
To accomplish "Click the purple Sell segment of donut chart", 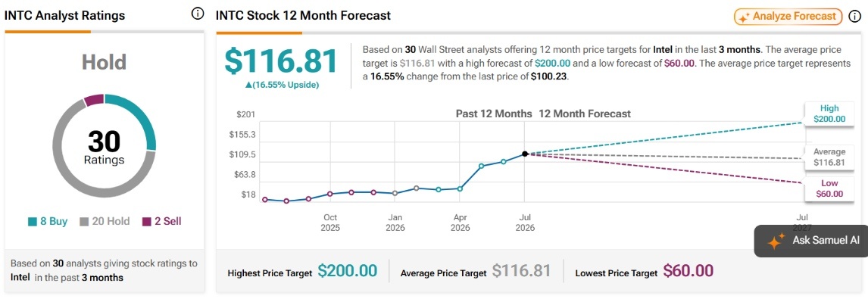I will coord(94,101).
